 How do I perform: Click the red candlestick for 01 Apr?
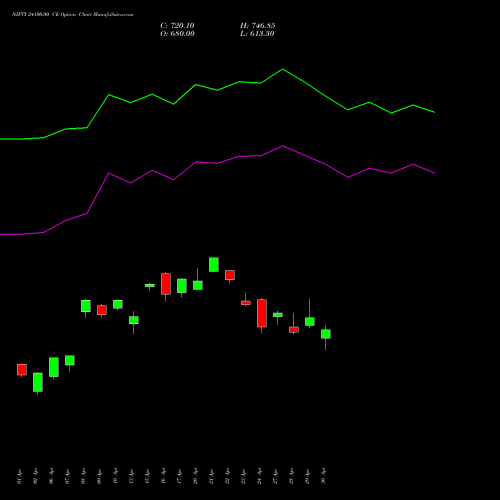(x=22, y=370)
